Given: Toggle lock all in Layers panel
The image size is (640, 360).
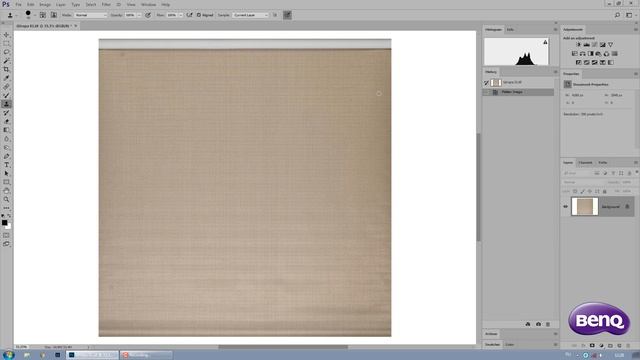Looking at the screenshot, I should click(x=605, y=191).
